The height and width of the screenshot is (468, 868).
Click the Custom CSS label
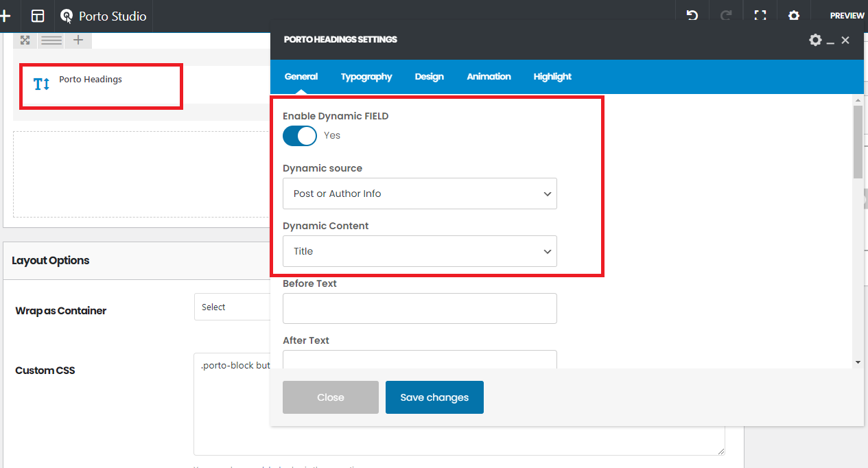pos(45,371)
